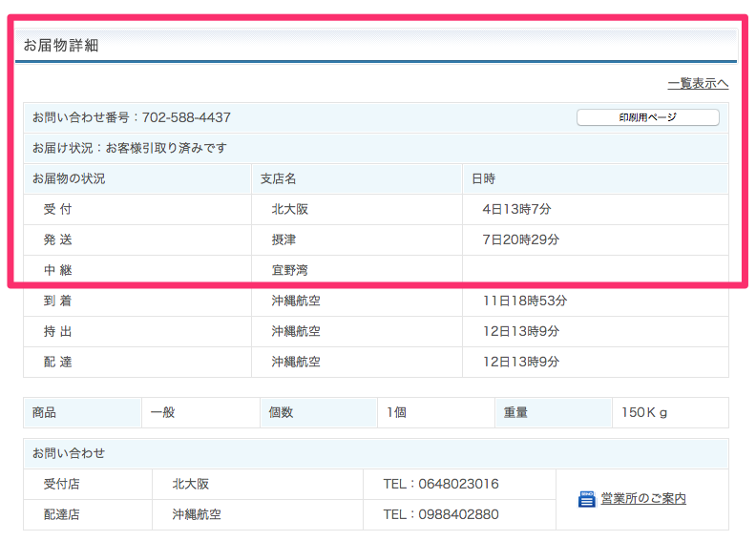Go back via 一覧表示へ link

click(x=698, y=84)
